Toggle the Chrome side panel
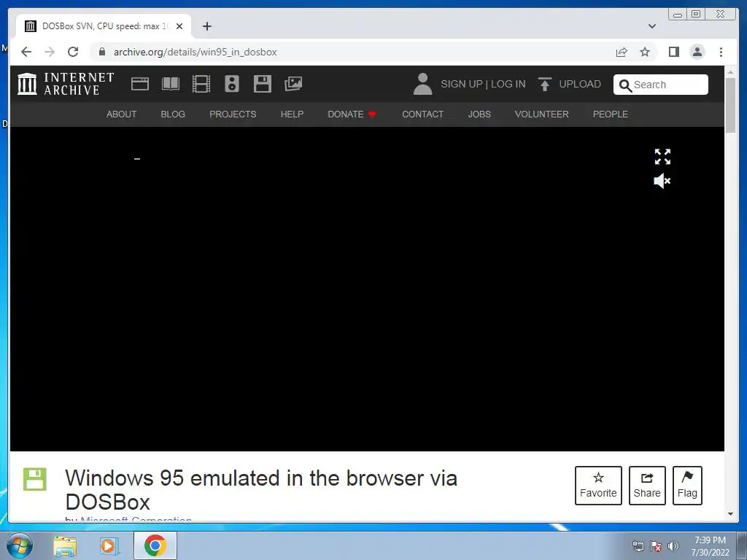The height and width of the screenshot is (560, 747). tap(673, 52)
